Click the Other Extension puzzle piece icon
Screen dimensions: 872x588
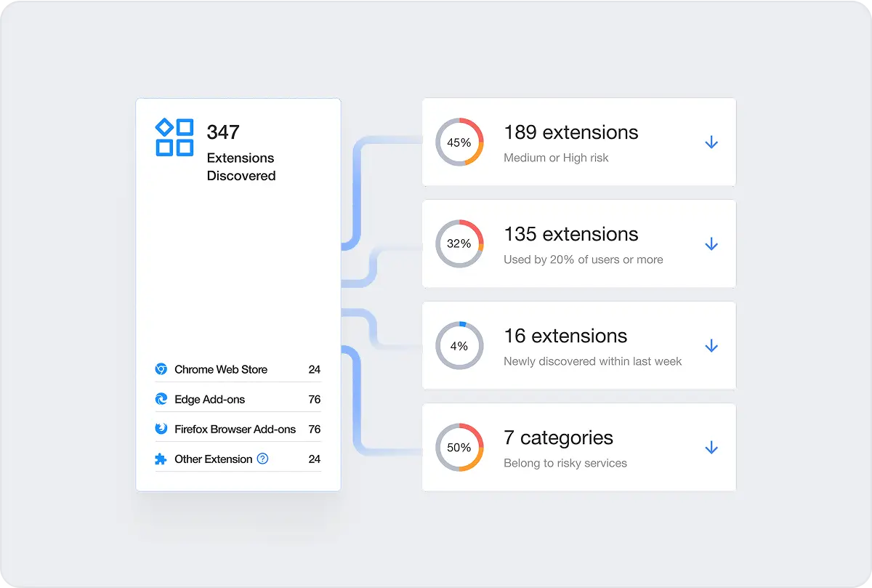point(161,459)
